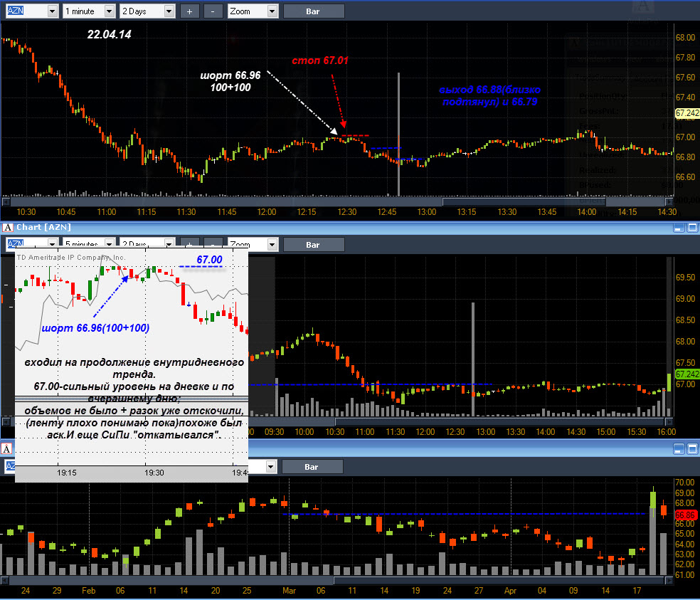Click the red 'стоп 67.01' annotation

320,60
